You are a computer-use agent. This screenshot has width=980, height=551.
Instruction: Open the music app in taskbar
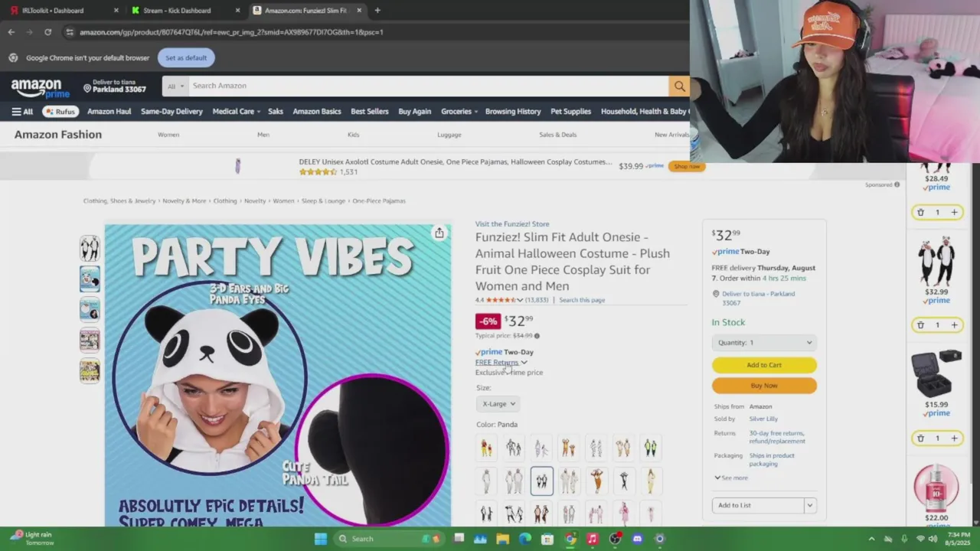pos(592,539)
